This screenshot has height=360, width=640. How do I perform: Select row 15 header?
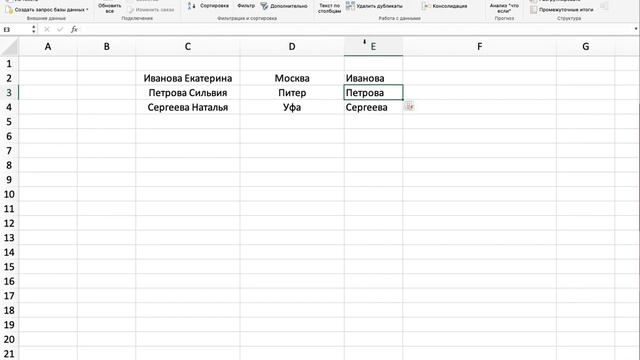pos(9,267)
